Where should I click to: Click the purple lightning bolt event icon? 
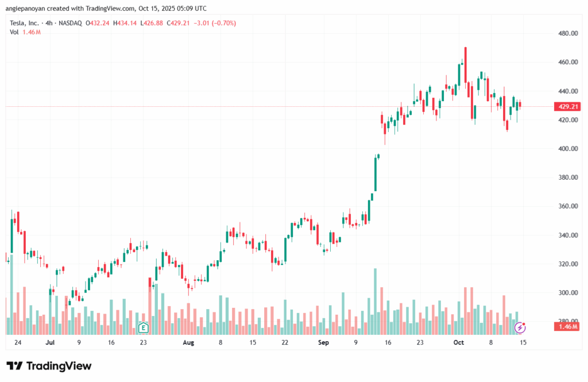tap(520, 327)
